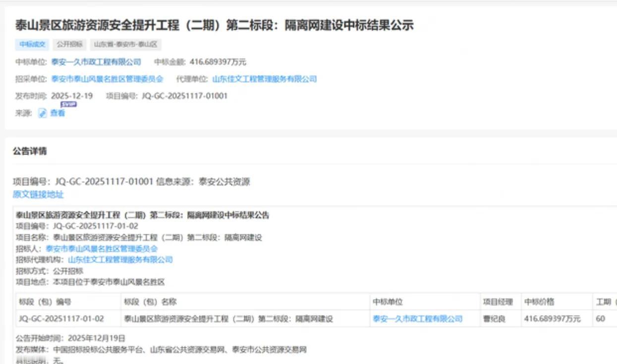Image resolution: width=617 pixels, height=364 pixels.
Task: Select the 公开招标 tag
Action: point(69,45)
